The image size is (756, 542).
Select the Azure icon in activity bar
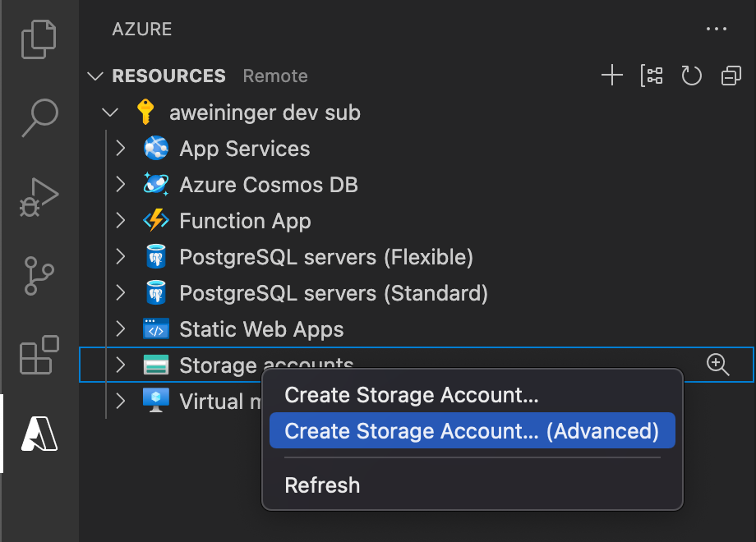tap(39, 434)
